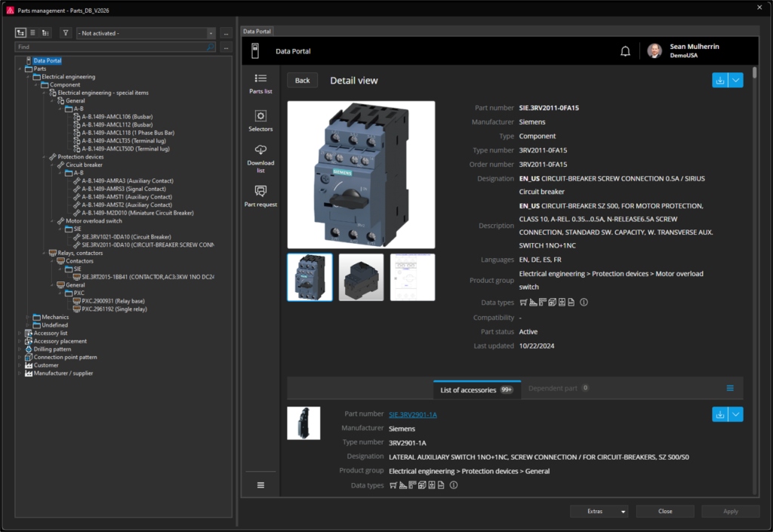Image resolution: width=773 pixels, height=532 pixels.
Task: Open Selectors in portal sidebar
Action: click(260, 121)
